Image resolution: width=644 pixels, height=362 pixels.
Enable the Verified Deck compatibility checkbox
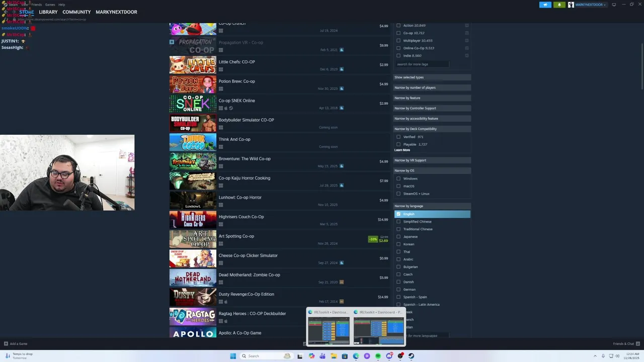(x=398, y=137)
